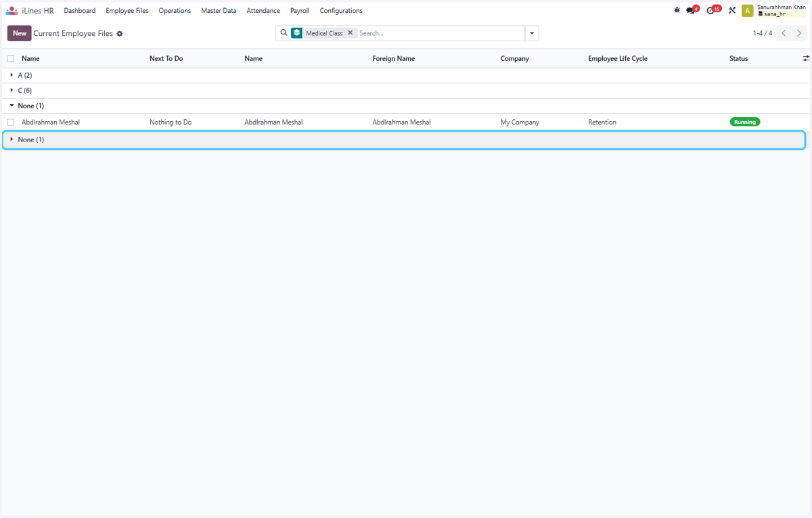Click the My Company cell
Viewport: 812px width, 518px height.
520,123
